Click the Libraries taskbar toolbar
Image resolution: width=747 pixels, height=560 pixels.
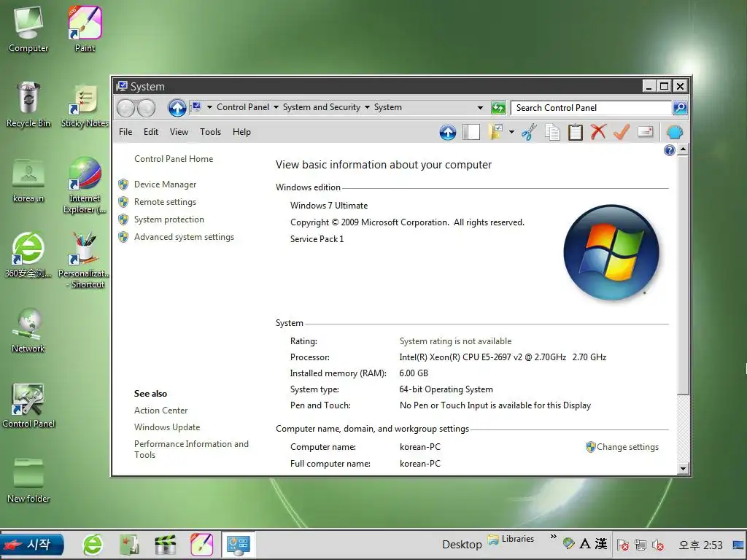pyautogui.click(x=511, y=539)
